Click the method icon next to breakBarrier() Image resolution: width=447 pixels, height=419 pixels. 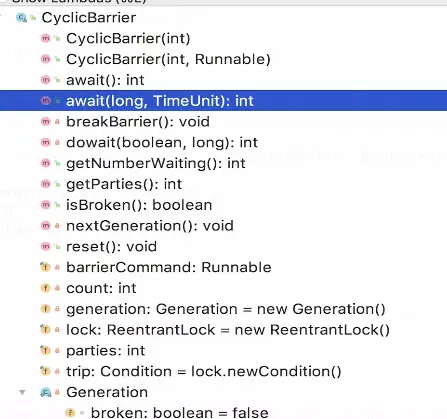coord(45,122)
